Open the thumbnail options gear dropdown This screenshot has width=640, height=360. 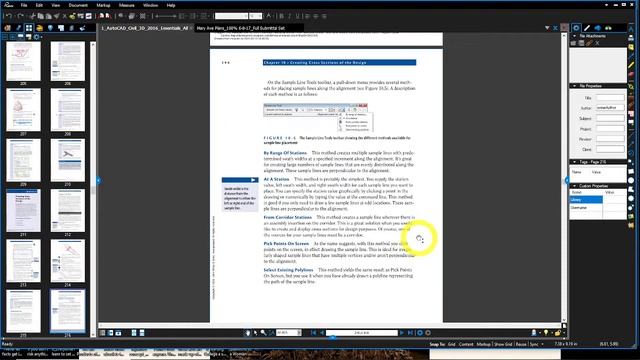tap(37, 37)
